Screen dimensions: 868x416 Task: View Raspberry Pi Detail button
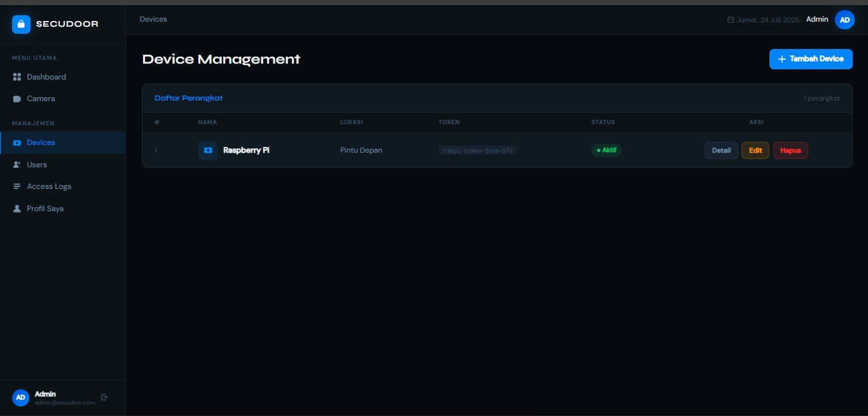click(721, 151)
